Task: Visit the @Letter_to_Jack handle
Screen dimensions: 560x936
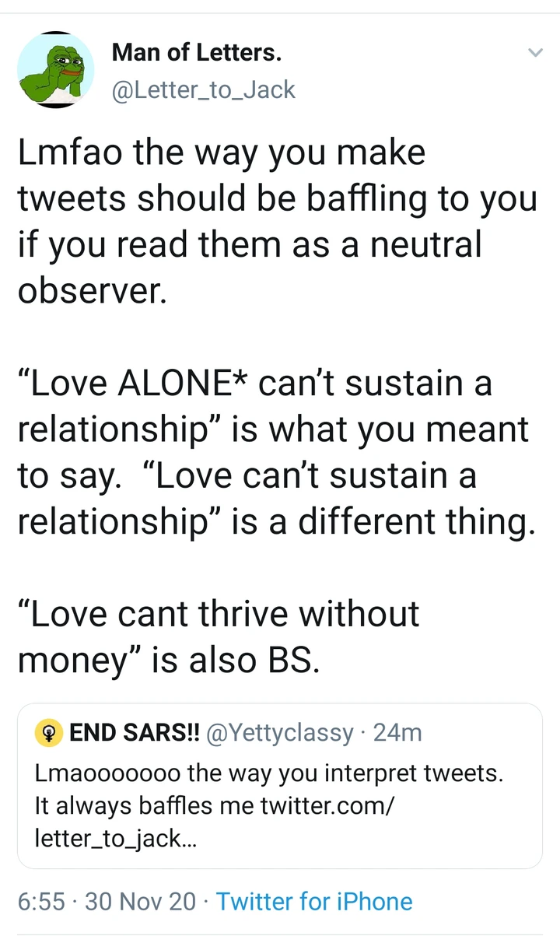Action: pyautogui.click(x=204, y=89)
